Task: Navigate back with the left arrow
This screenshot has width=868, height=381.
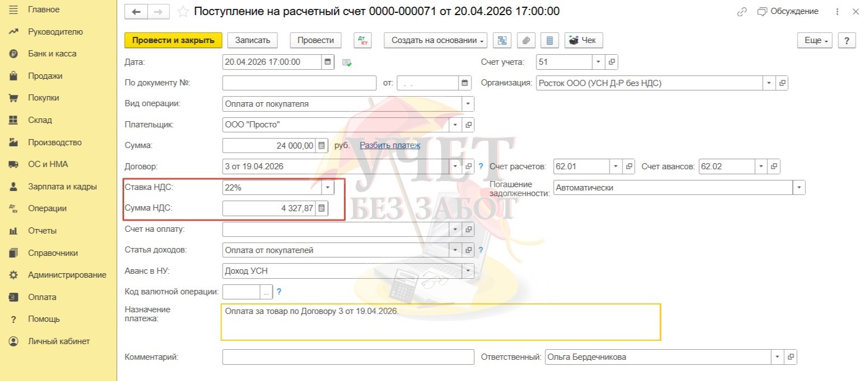Action: [136, 12]
